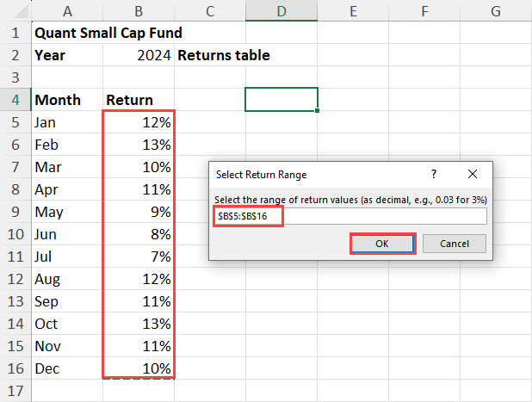
Task: Select column F header
Action: (424, 11)
